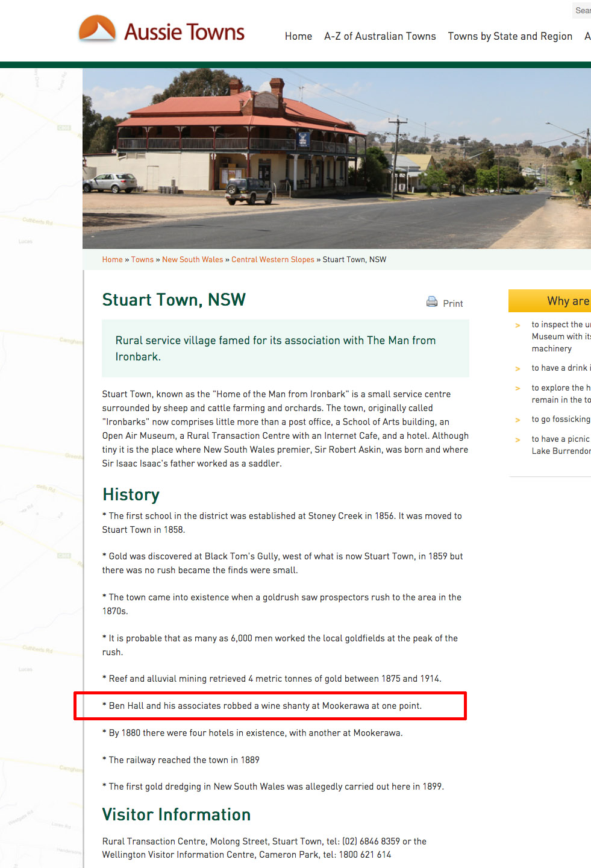The image size is (591, 868).
Task: Click the Home breadcrumb link
Action: point(112,260)
